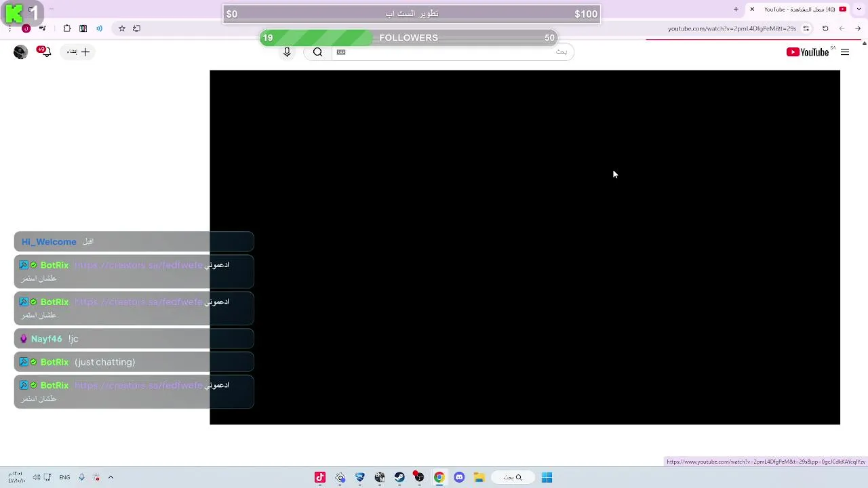Open the Chrome three-dot menu
This screenshot has height=488, width=868.
[x=9, y=28]
